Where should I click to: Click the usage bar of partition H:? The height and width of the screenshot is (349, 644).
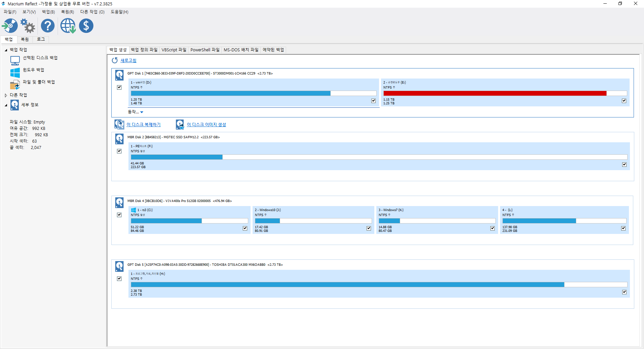tap(379, 285)
